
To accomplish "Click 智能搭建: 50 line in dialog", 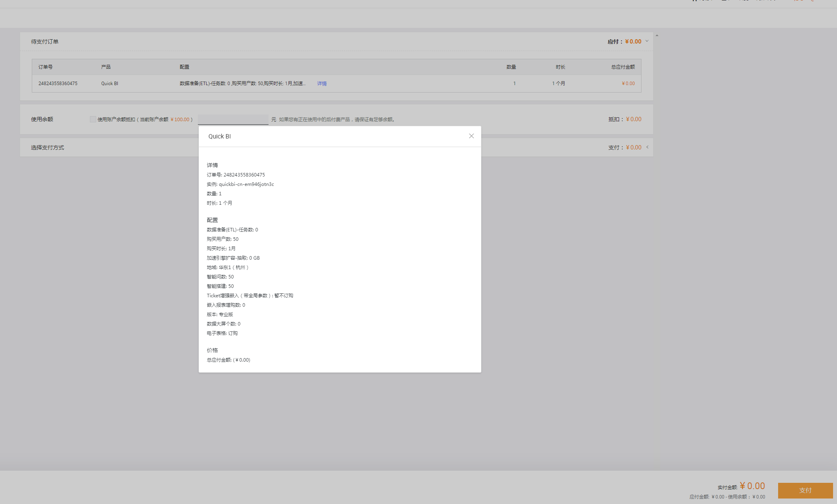I will click(x=220, y=286).
